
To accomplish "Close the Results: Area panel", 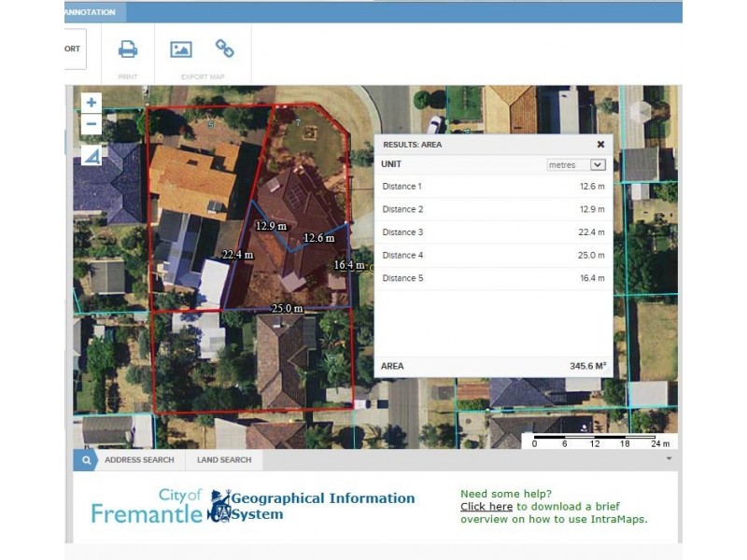I will pyautogui.click(x=600, y=145).
